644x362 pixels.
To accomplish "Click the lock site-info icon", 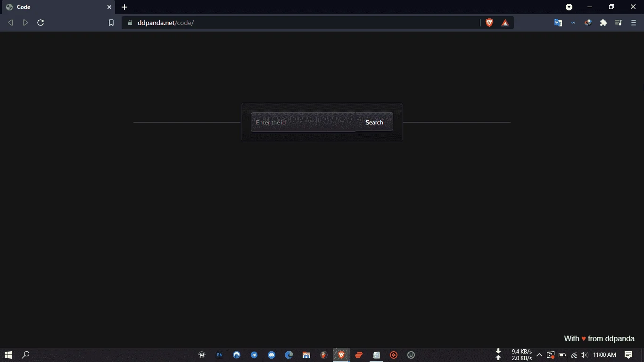I will (x=130, y=23).
